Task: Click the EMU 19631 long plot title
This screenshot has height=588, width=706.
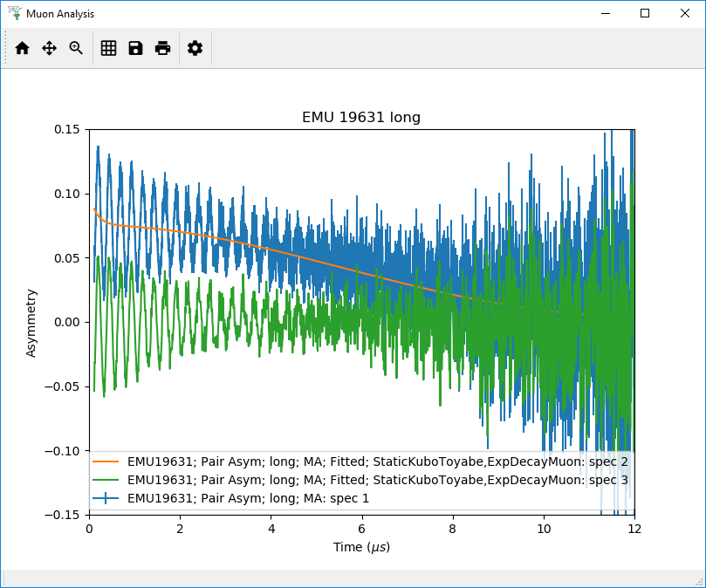Action: tap(360, 117)
